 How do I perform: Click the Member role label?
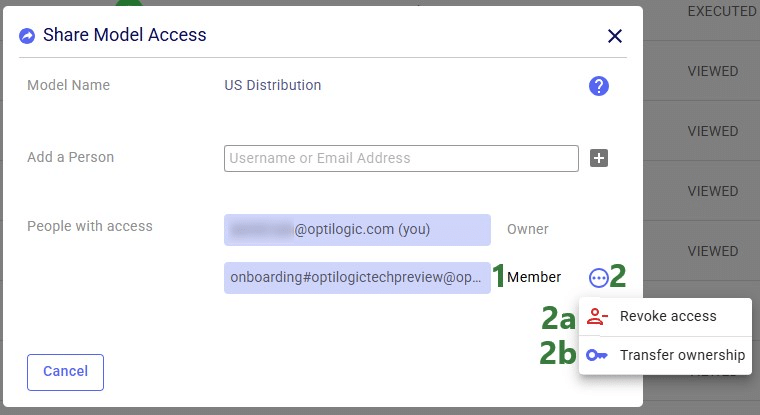[x=534, y=277]
